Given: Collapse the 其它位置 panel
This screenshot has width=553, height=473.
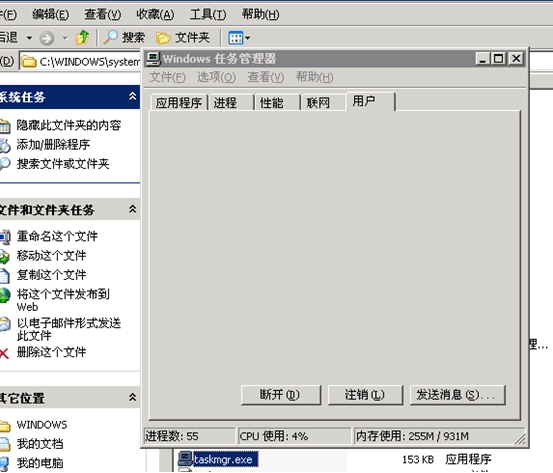Looking at the screenshot, I should (133, 397).
